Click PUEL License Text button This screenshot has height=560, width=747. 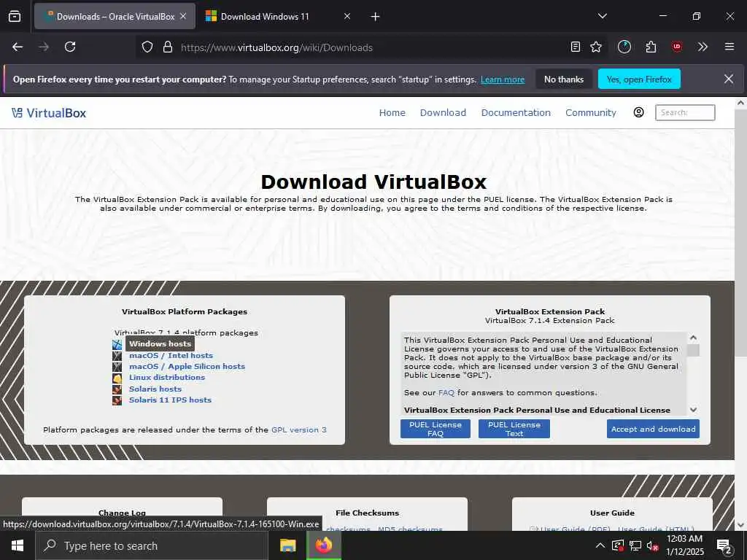click(x=514, y=429)
